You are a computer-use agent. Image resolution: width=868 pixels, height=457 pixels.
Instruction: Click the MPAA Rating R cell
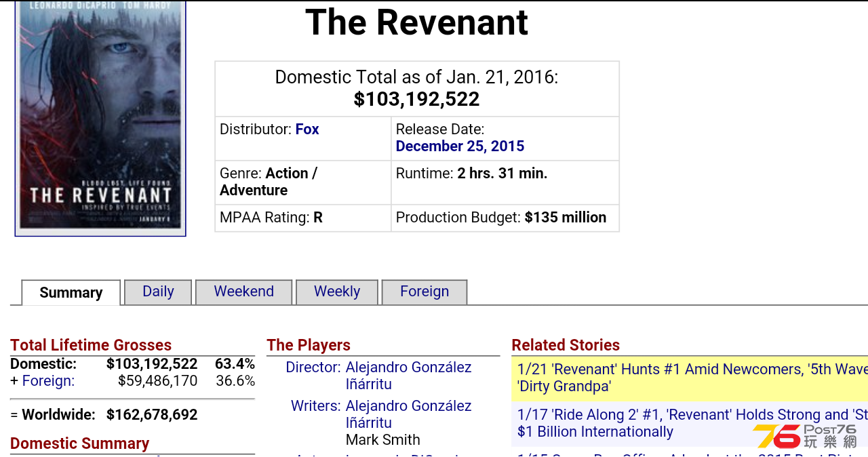[x=303, y=218]
